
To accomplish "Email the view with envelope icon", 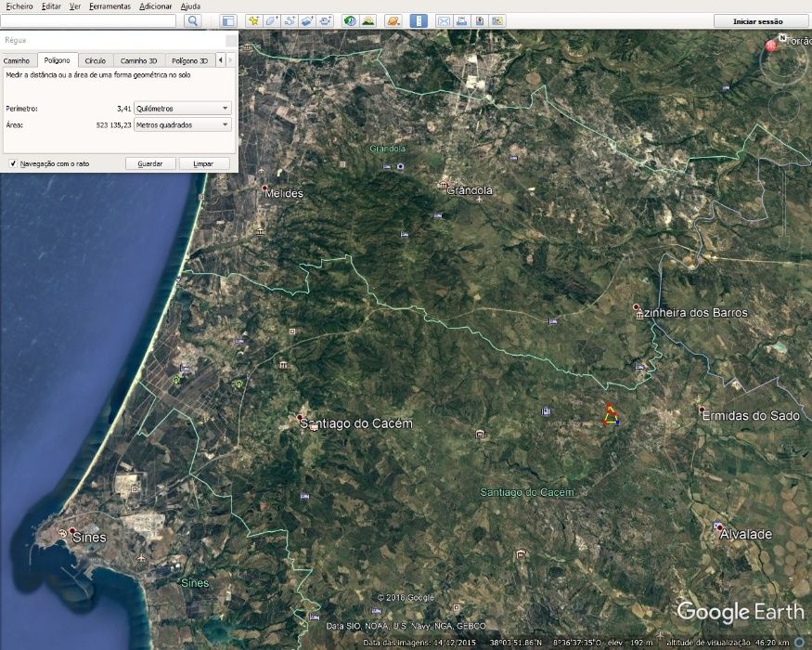I will pos(444,20).
